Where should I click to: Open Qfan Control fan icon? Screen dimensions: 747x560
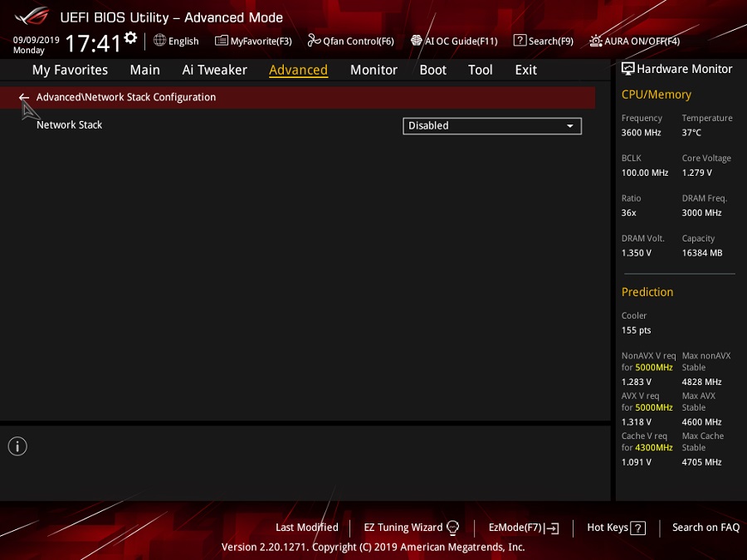point(314,41)
